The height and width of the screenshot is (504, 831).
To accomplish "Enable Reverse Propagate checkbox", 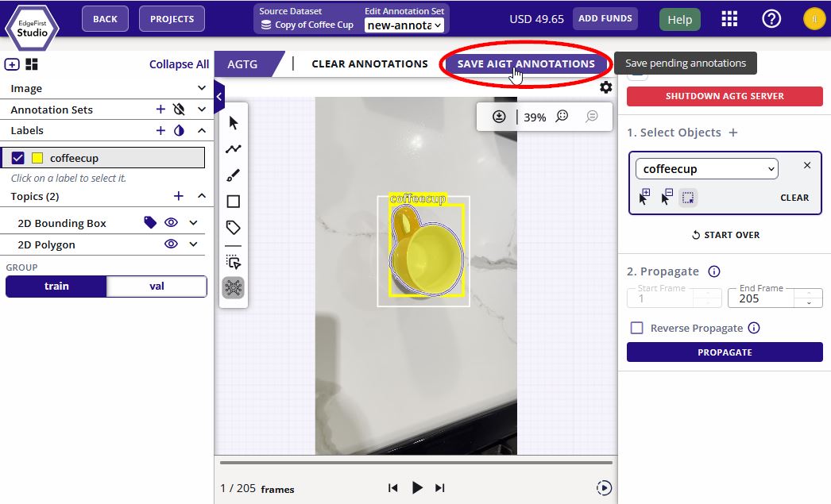I will 636,328.
